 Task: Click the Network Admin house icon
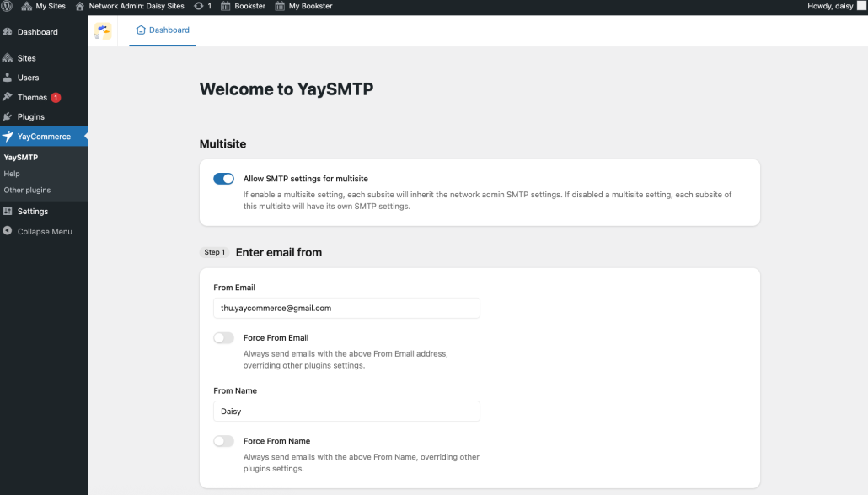click(x=80, y=6)
